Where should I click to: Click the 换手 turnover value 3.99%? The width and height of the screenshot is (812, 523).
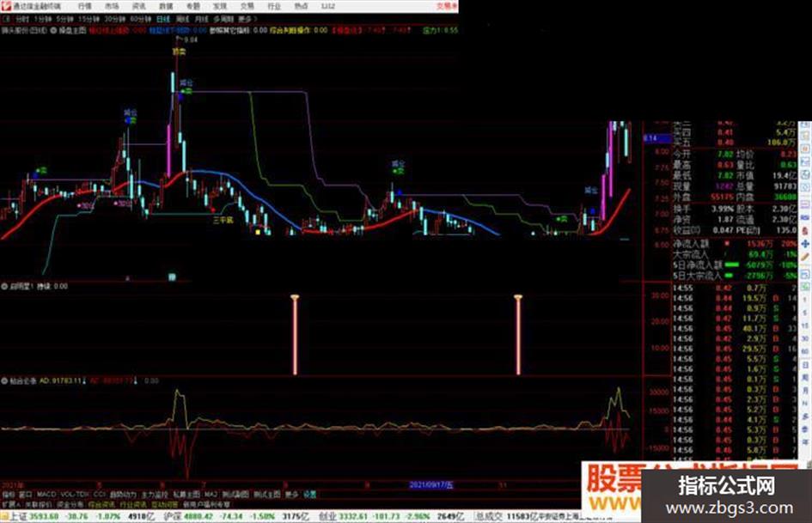click(723, 209)
